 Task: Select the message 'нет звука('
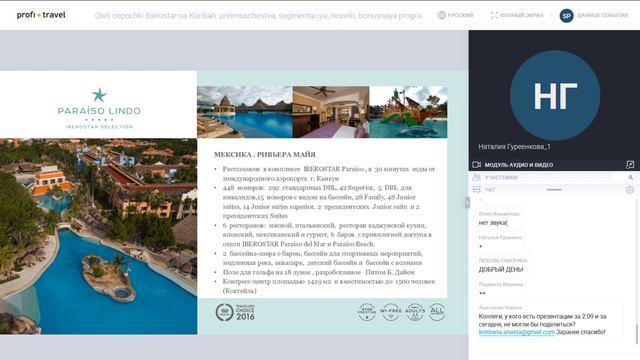pos(493,223)
